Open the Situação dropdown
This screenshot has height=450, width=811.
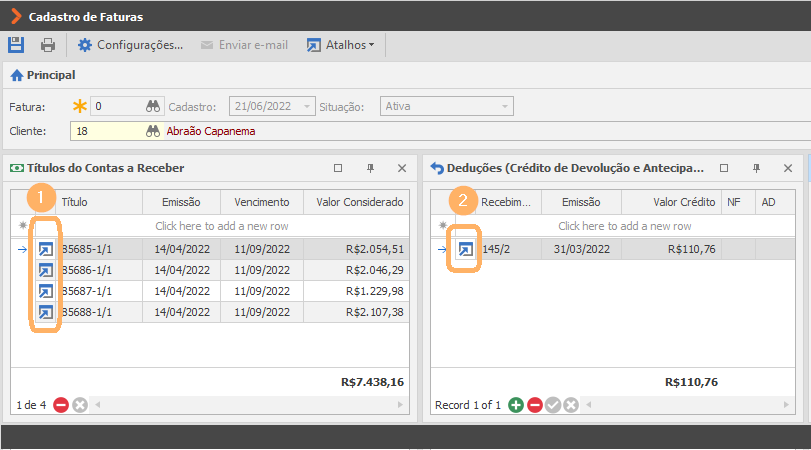click(505, 107)
